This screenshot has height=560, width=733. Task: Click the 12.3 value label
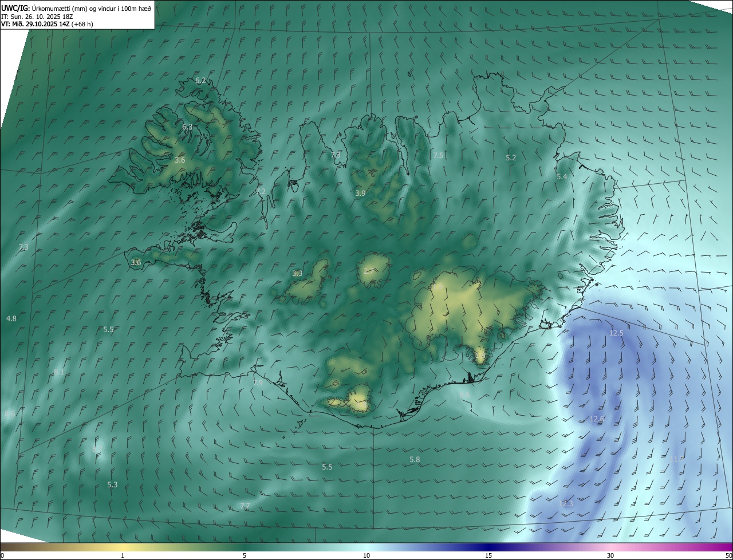coord(566,503)
